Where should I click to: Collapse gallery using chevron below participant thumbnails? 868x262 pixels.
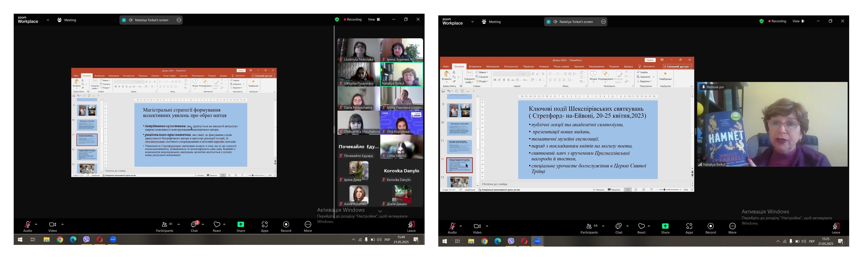[380, 211]
